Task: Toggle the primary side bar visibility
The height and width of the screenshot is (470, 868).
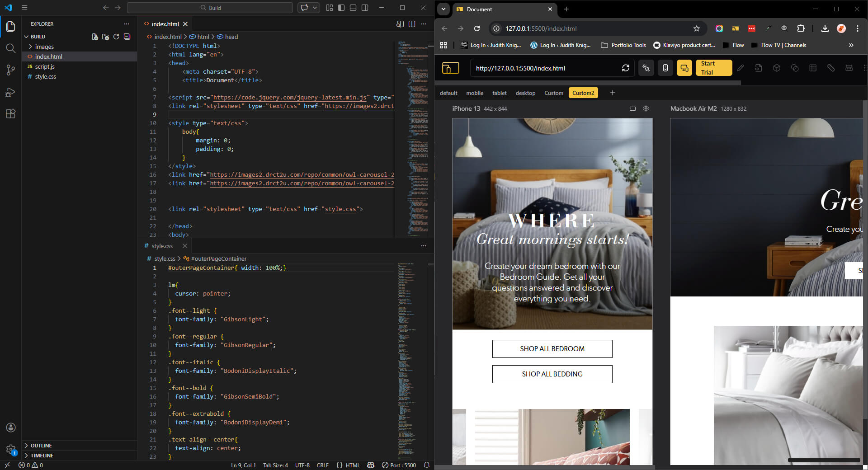Action: coord(341,8)
